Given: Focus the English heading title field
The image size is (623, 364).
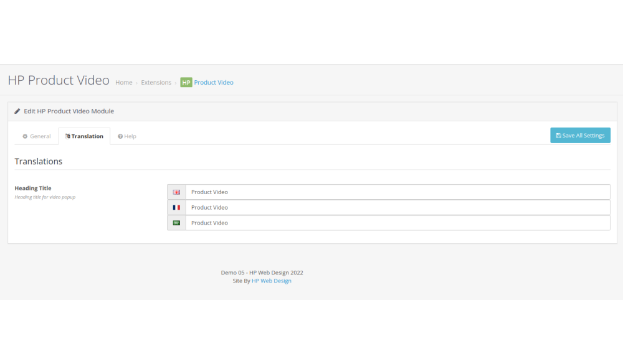Looking at the screenshot, I should [x=397, y=192].
